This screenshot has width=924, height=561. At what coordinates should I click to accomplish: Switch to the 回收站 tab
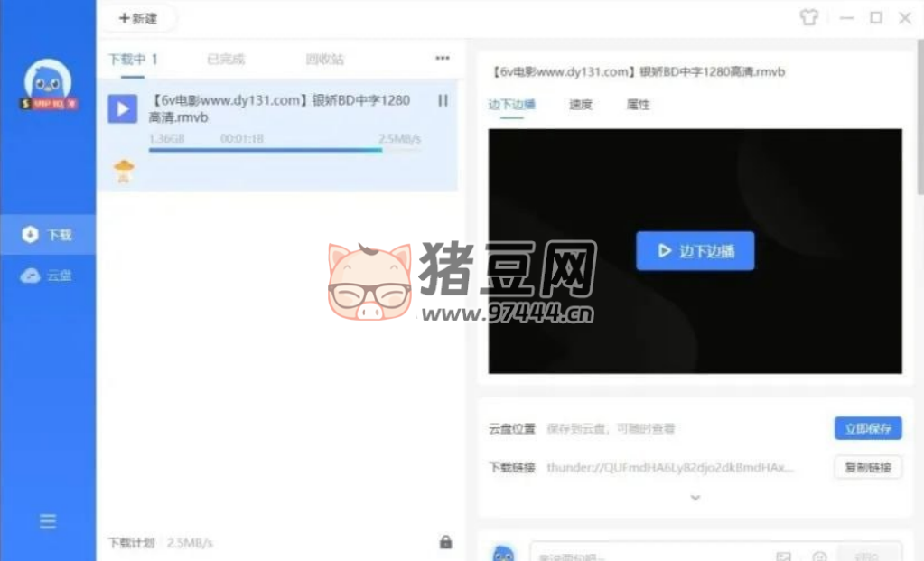pyautogui.click(x=324, y=60)
